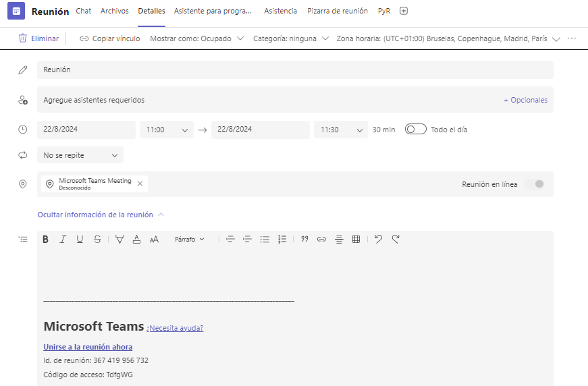This screenshot has width=588, height=386.
Task: Collapse Ocultar información de la reunión
Action: 101,215
